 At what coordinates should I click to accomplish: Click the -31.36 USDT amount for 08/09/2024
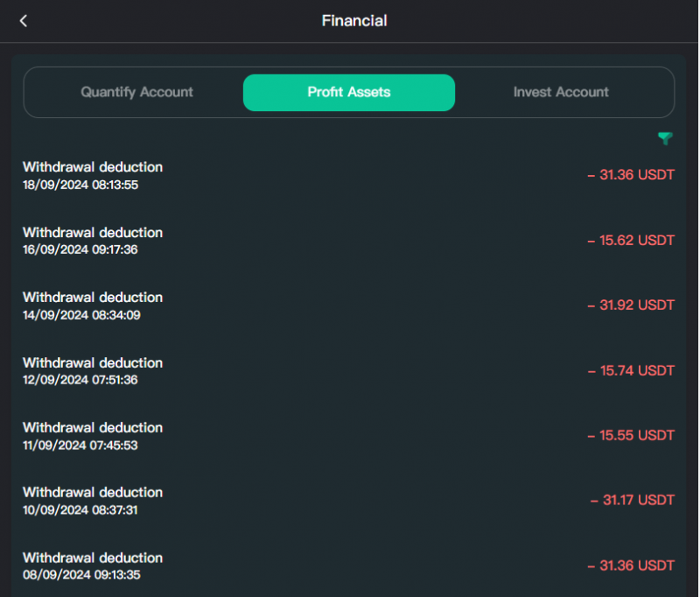pyautogui.click(x=631, y=565)
